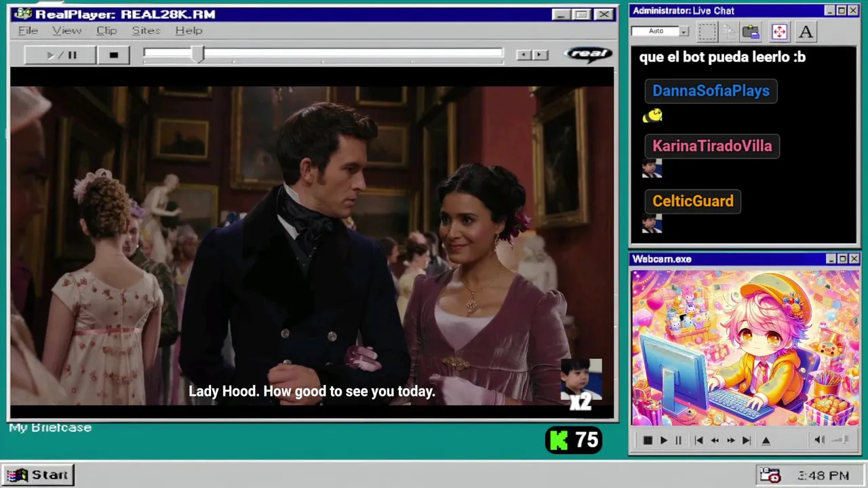Open the Help menu in RealPlayer
This screenshot has height=488, width=868.
tap(189, 30)
